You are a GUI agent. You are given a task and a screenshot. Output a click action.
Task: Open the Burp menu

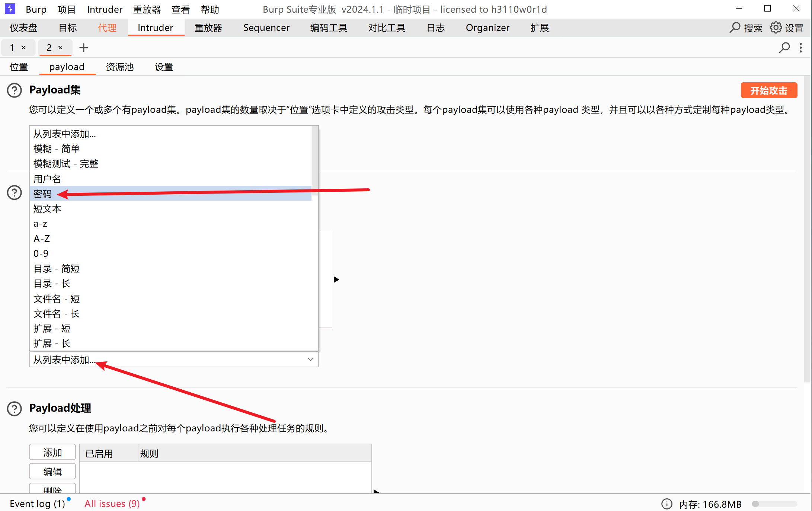pos(36,9)
